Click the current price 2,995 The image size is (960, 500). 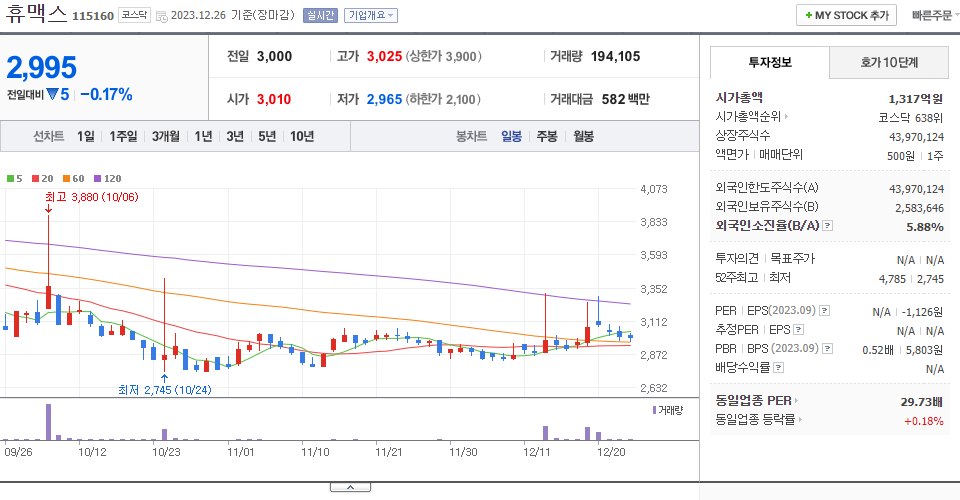(42, 67)
